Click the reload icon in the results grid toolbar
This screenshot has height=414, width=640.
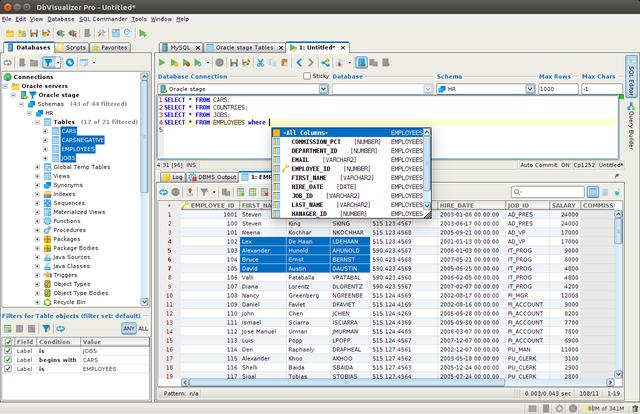click(x=161, y=190)
